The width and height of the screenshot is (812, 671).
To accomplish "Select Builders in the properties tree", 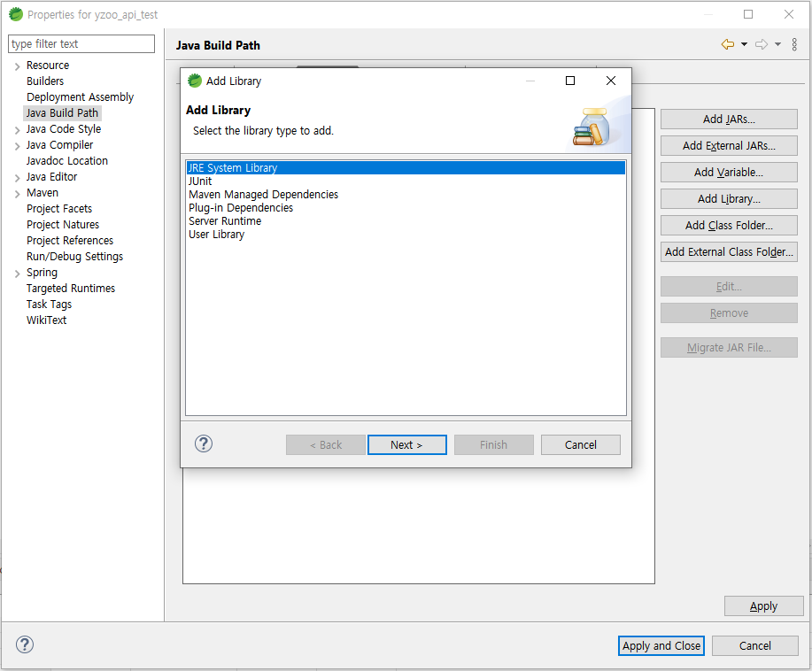I will [45, 81].
